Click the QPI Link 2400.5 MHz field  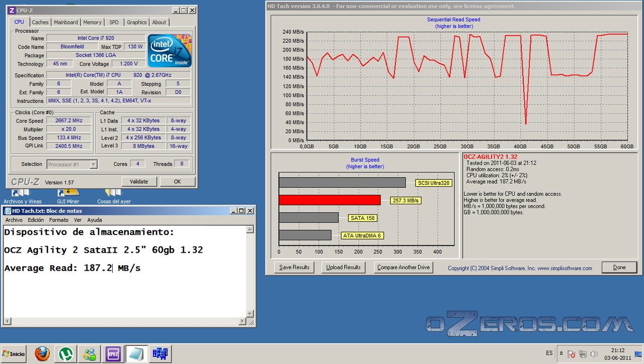point(69,147)
